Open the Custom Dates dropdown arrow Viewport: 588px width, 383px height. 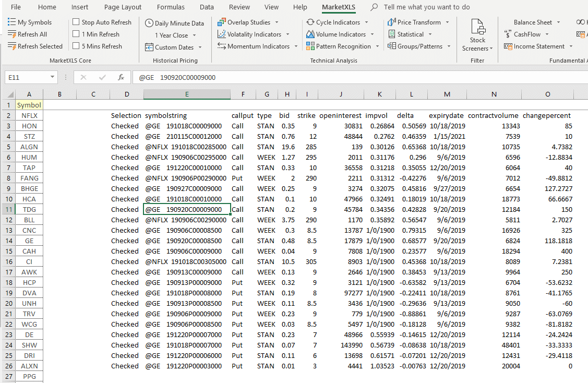click(200, 47)
